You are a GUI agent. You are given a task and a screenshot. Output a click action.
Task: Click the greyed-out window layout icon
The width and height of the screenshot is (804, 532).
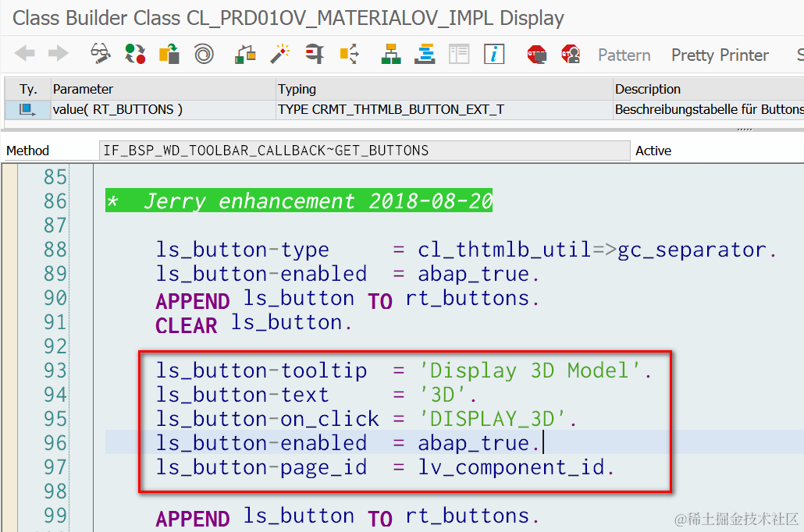pos(459,53)
